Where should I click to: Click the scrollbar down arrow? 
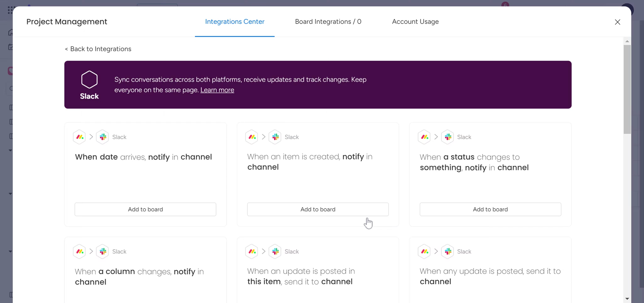click(627, 299)
